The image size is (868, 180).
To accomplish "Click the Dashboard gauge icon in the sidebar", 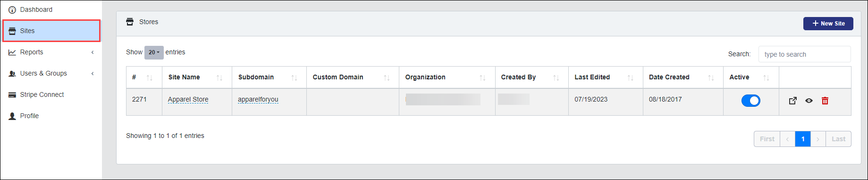I will 12,10.
